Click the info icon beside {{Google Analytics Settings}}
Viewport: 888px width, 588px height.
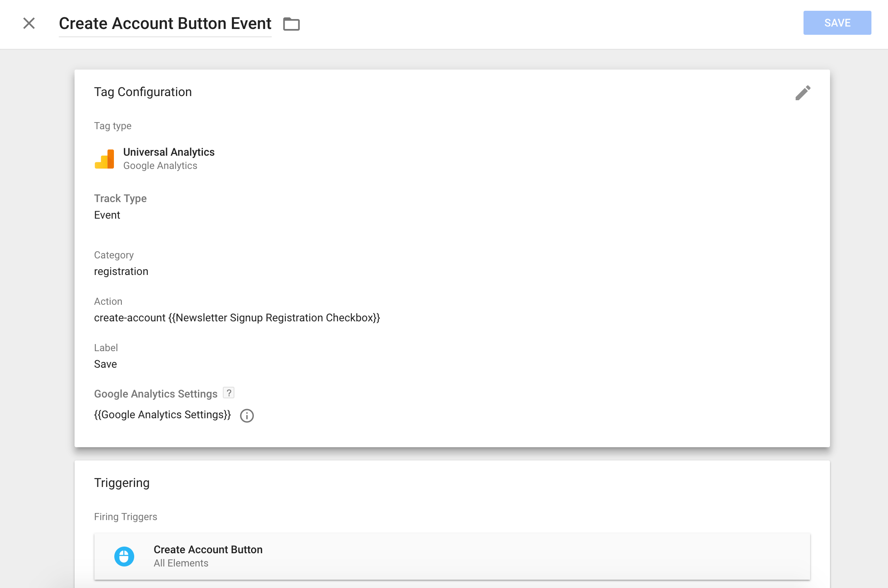pyautogui.click(x=247, y=415)
